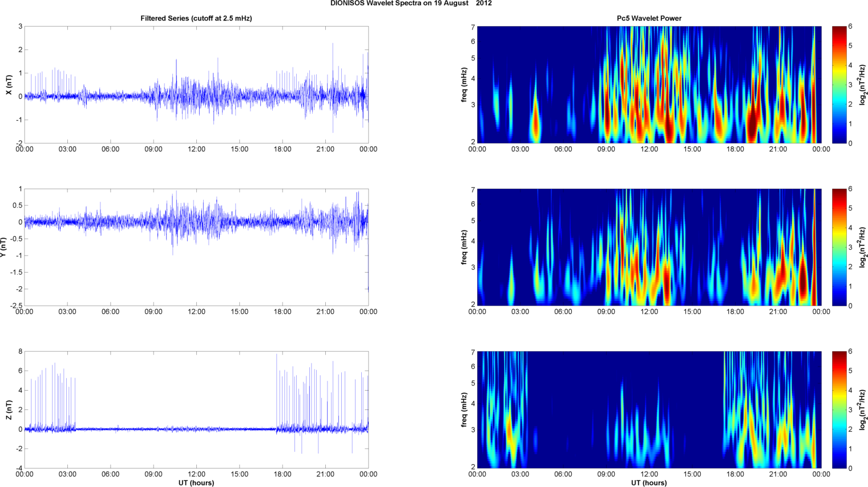Image resolution: width=868 pixels, height=487 pixels.
Task: Click the 'X (nT)' axis label
Action: (9, 85)
